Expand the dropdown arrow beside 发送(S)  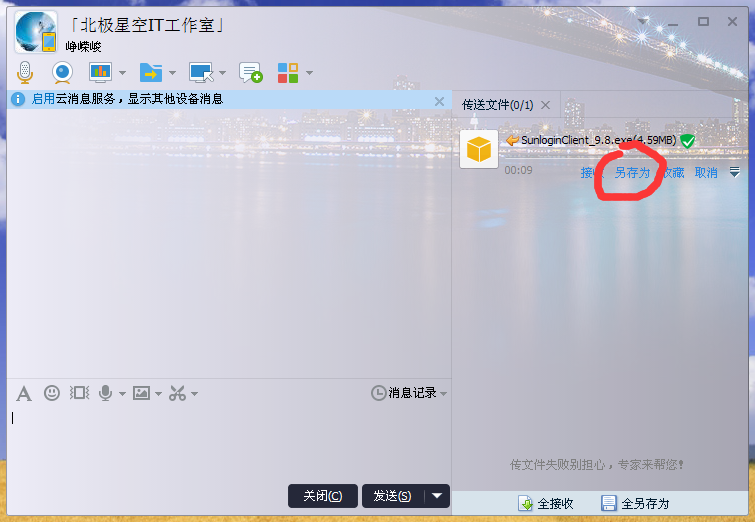point(437,496)
